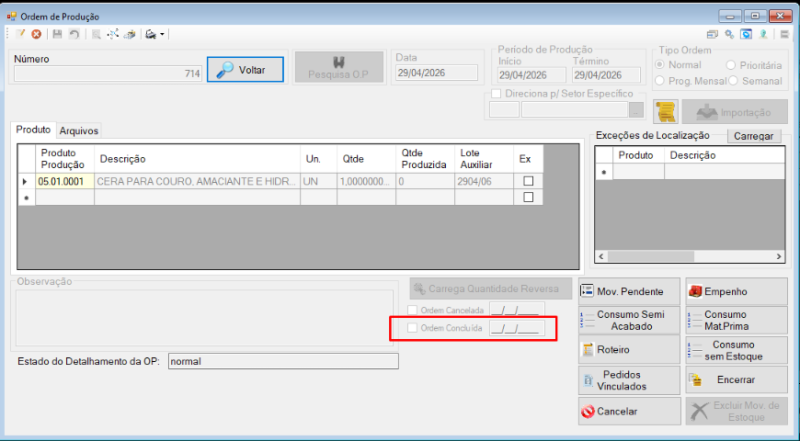
Task: Click the Ordem Cancelada date field
Action: 517,309
